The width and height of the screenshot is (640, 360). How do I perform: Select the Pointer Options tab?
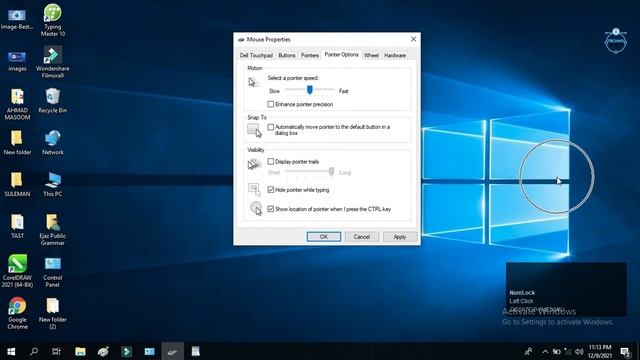[342, 54]
